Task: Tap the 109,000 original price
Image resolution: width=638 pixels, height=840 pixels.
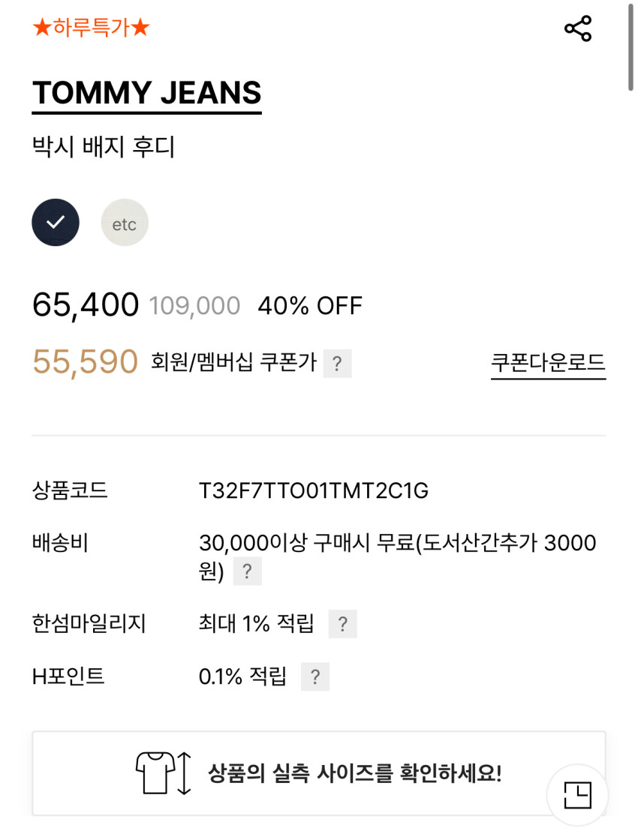Action: 194,306
